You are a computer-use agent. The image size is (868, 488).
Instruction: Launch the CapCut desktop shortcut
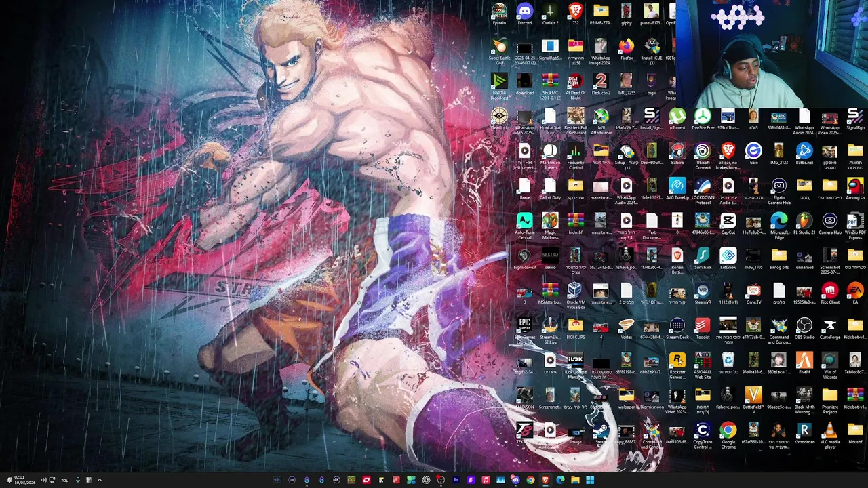point(728,224)
